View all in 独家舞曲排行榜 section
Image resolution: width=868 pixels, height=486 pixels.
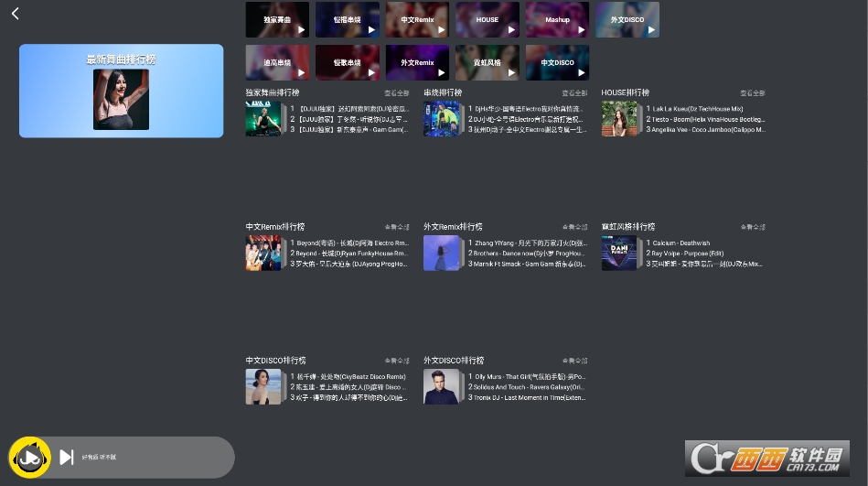point(396,93)
